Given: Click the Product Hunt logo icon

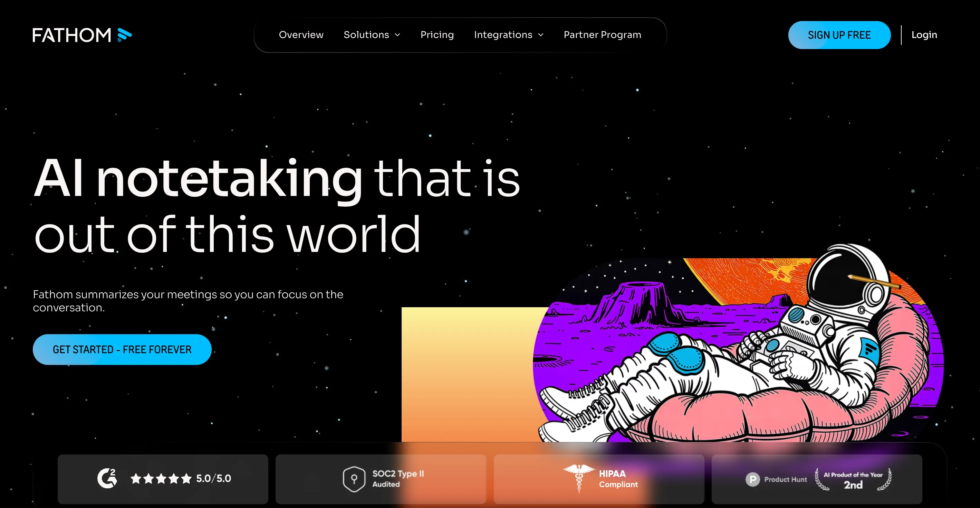Looking at the screenshot, I should pyautogui.click(x=752, y=479).
